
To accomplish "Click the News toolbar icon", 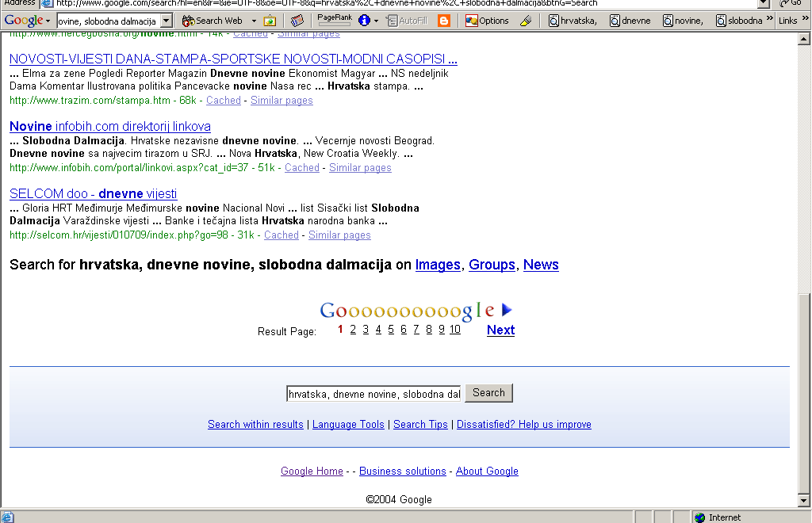I will [x=297, y=21].
